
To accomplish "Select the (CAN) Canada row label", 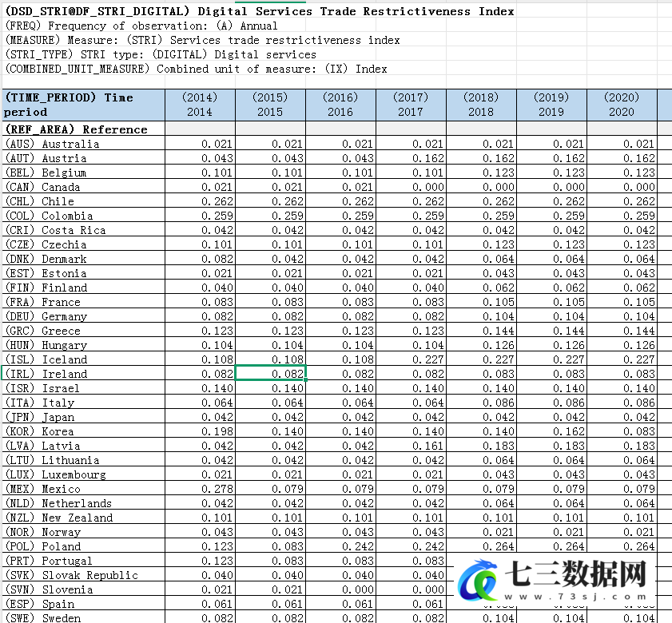I will [x=84, y=186].
